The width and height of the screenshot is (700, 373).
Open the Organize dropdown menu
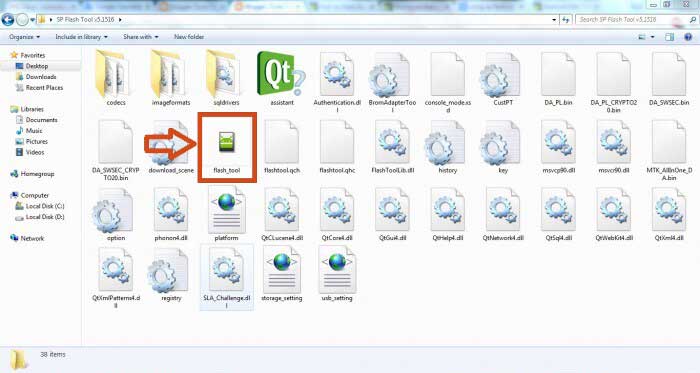point(24,37)
